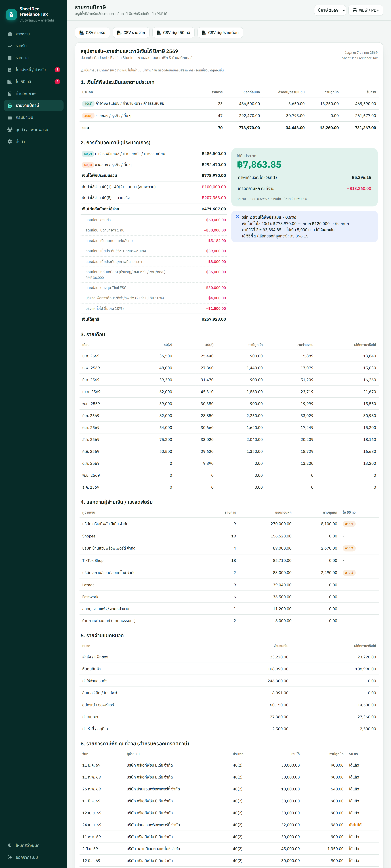Click the red badge 4 on ใบ 50 ทวิ
The image size is (391, 868).
[57, 82]
